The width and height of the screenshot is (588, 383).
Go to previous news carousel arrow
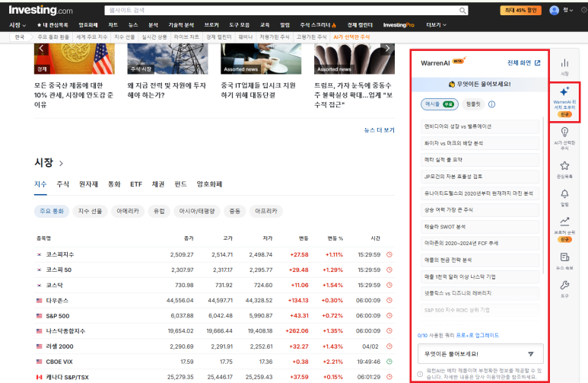point(41,48)
